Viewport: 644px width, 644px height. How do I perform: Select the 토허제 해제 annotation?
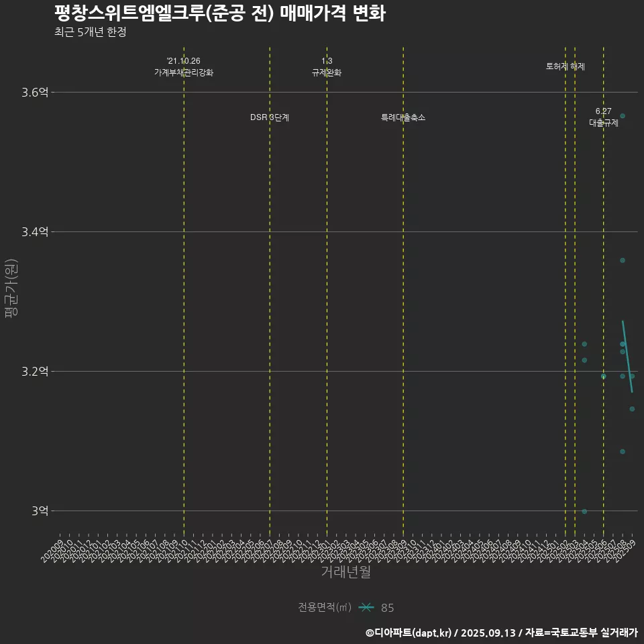click(x=566, y=66)
